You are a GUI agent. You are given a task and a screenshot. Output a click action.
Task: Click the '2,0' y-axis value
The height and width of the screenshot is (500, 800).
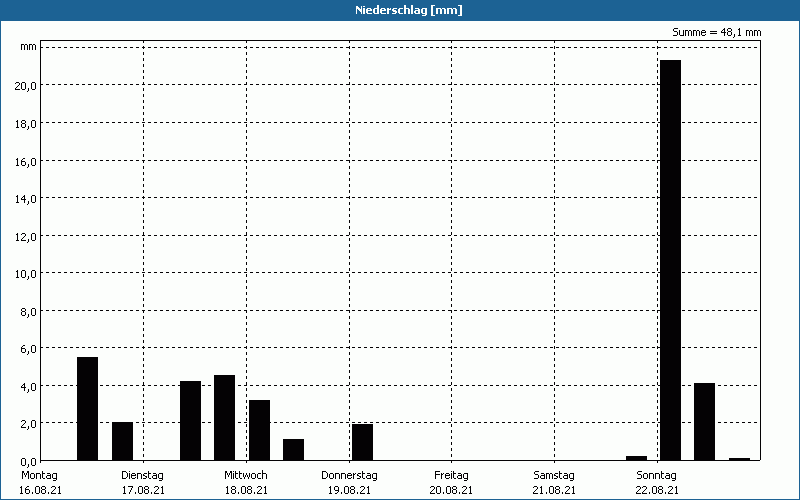pyautogui.click(x=28, y=423)
